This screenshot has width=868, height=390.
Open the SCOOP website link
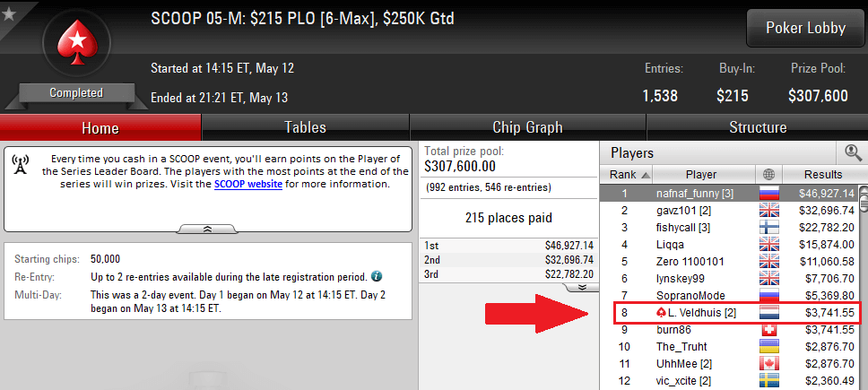[248, 184]
